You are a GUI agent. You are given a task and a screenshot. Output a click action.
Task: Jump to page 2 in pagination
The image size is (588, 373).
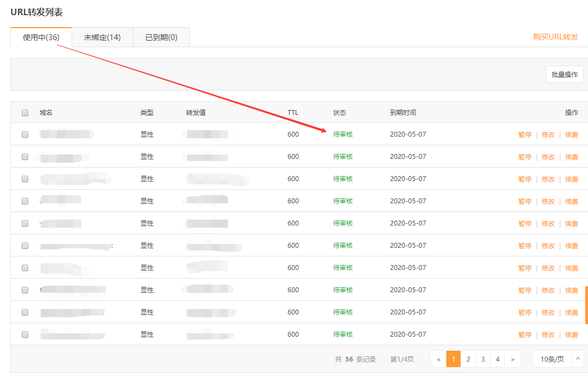coord(468,359)
